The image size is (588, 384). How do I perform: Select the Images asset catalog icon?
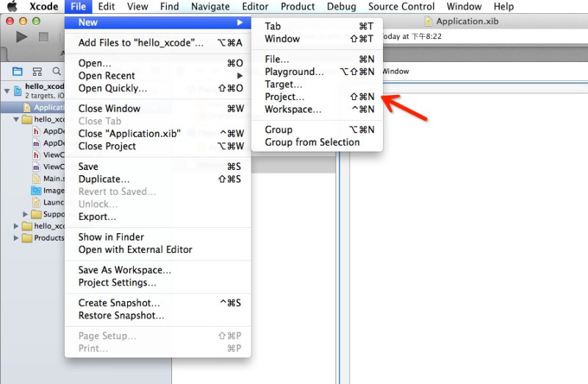click(x=36, y=191)
